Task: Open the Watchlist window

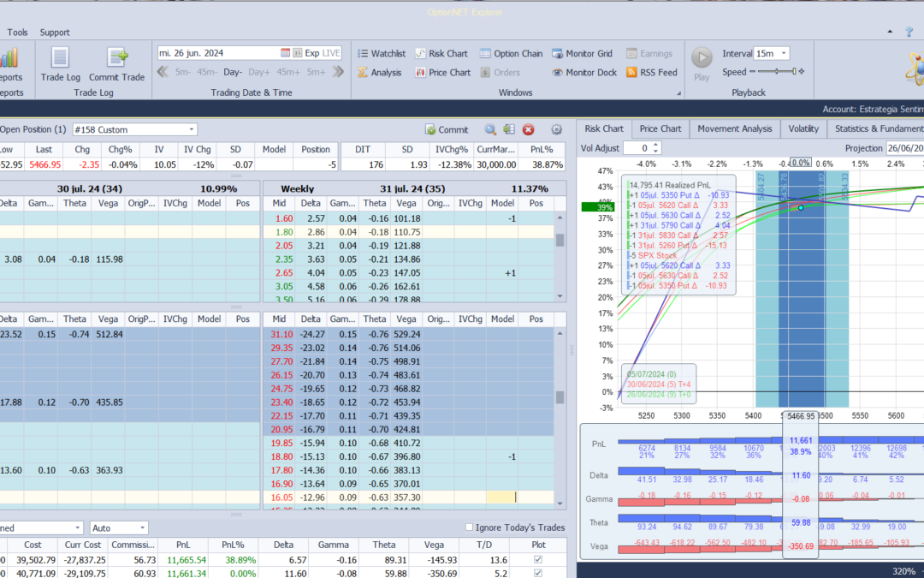Action: click(382, 53)
